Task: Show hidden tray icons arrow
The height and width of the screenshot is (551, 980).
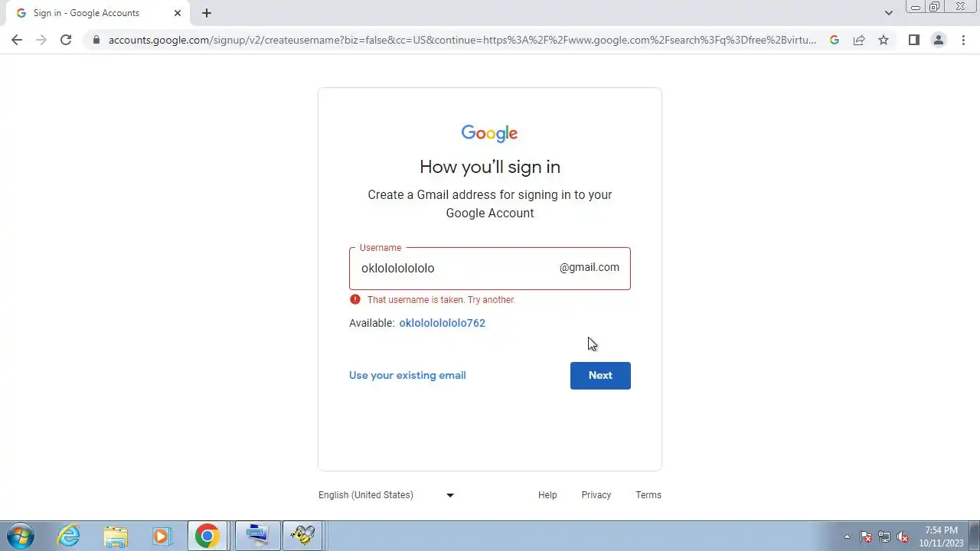Action: (847, 536)
